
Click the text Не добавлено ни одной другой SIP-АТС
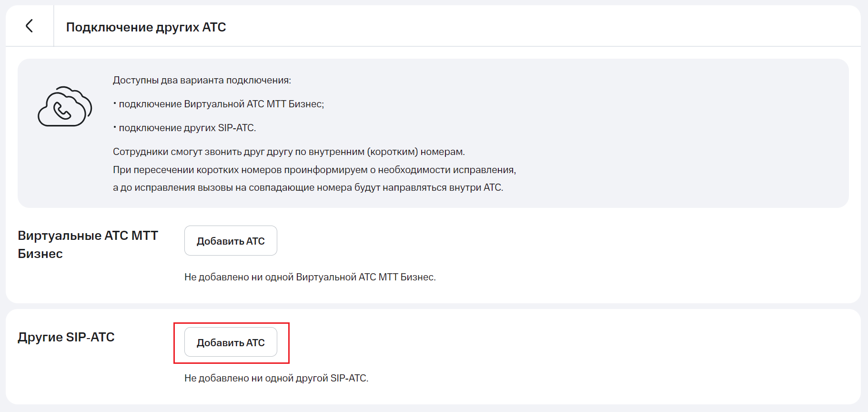276,378
